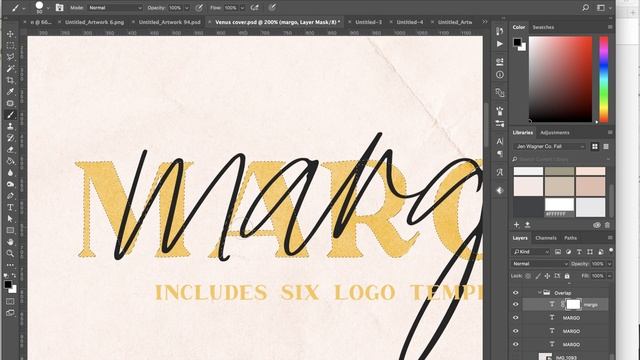Select the Lasso tool
Screen dimensions: 640x360
click(x=10, y=57)
